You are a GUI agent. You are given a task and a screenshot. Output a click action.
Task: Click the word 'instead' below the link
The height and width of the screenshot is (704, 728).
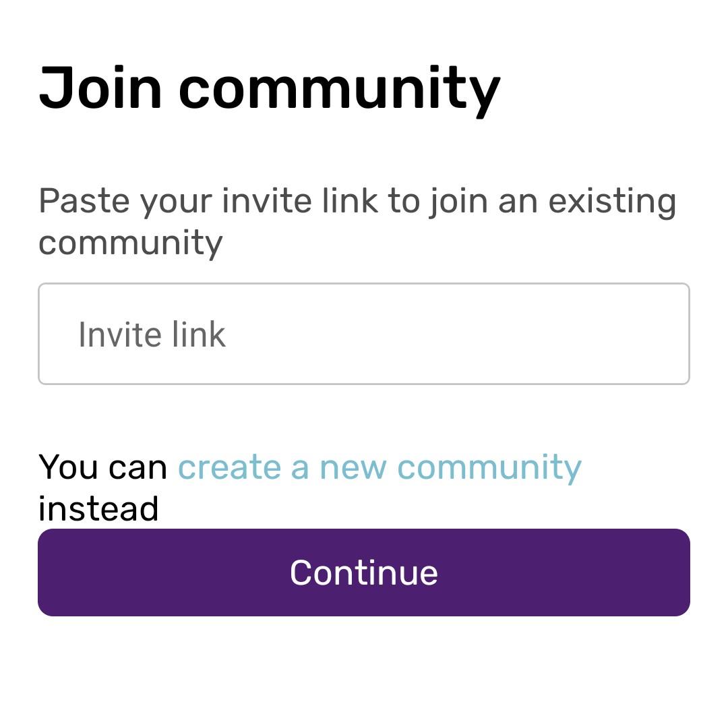(x=98, y=508)
